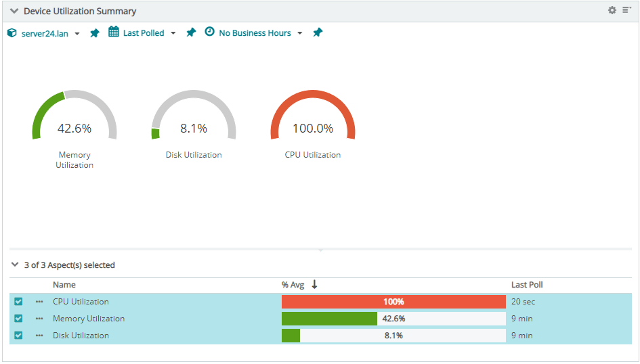This screenshot has height=364, width=640.
Task: Open the No Business Hours dropdown
Action: [x=254, y=33]
